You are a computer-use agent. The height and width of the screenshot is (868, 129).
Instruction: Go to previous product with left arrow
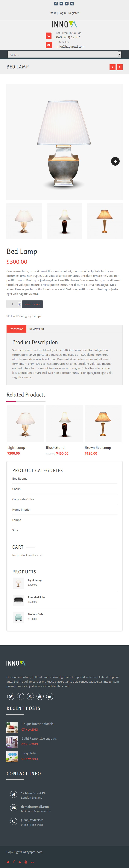[x=113, y=67]
